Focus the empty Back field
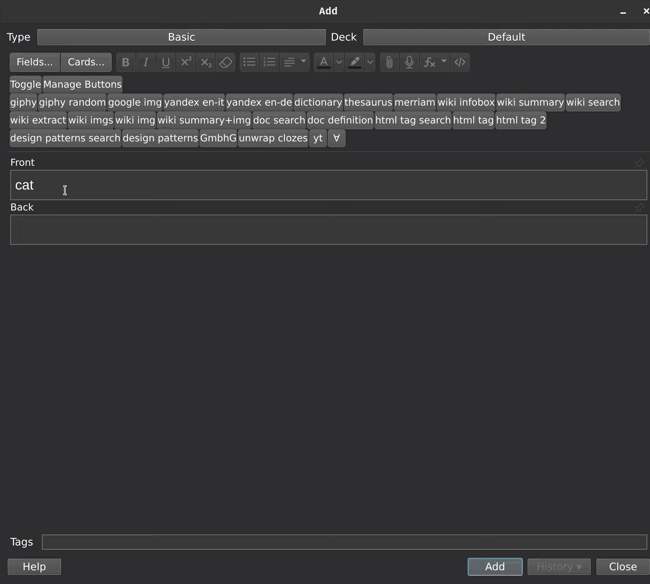650x584 pixels. click(x=328, y=230)
